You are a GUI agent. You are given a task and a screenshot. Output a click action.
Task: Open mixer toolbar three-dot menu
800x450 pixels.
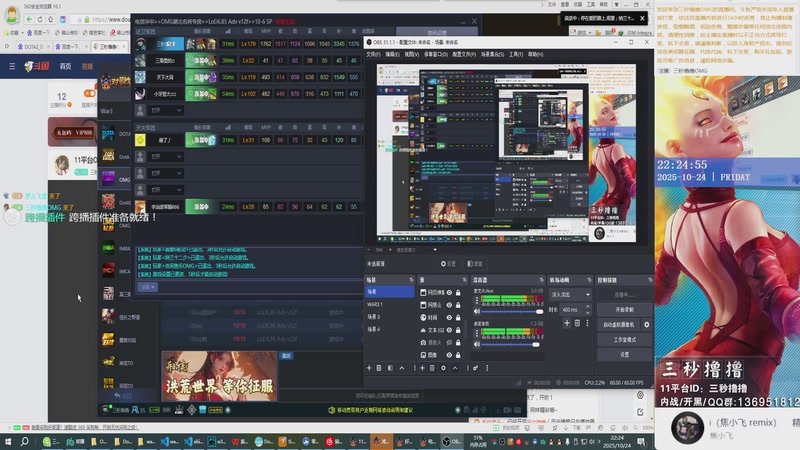point(487,368)
